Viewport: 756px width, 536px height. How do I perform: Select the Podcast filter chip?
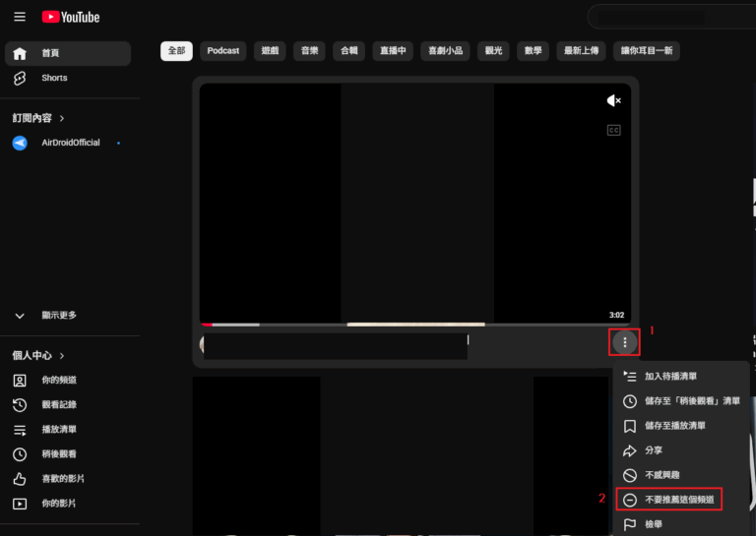tap(223, 50)
